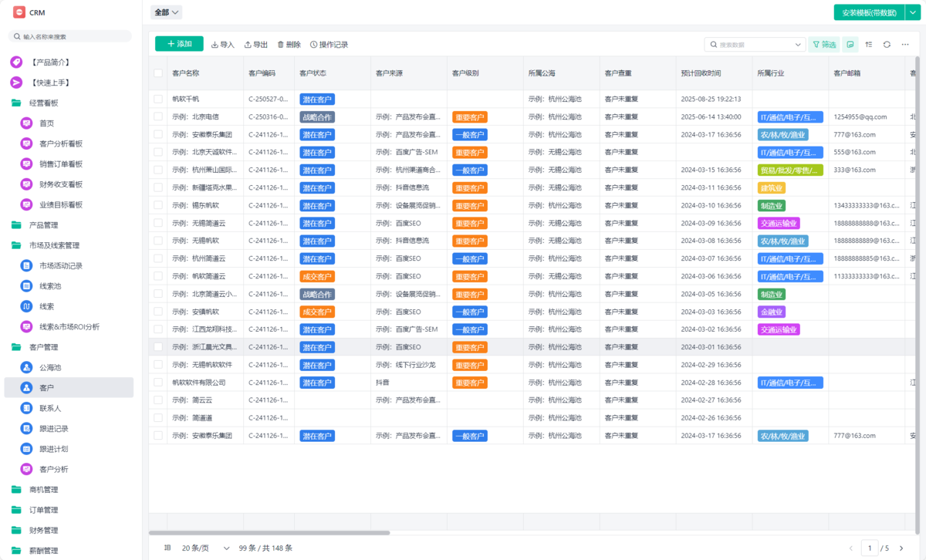Check the 帆软软件有限公司 row checkbox
926x560 pixels.
[x=158, y=383]
